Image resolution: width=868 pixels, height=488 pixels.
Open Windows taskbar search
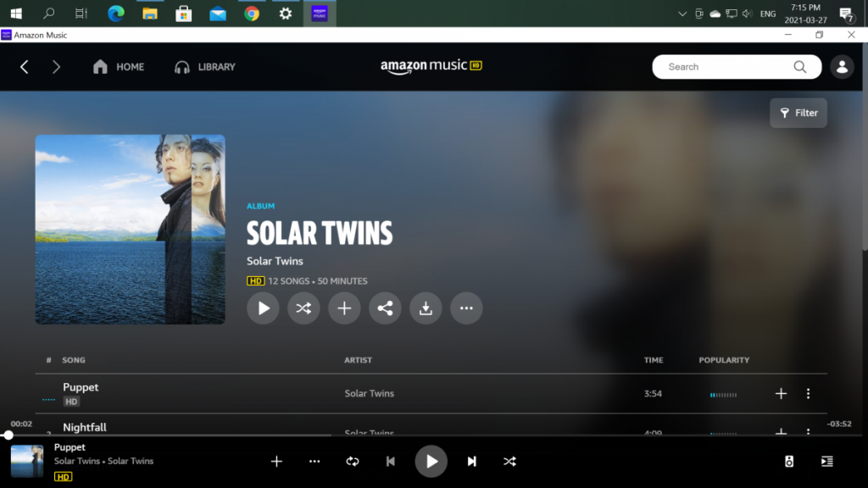(x=48, y=14)
